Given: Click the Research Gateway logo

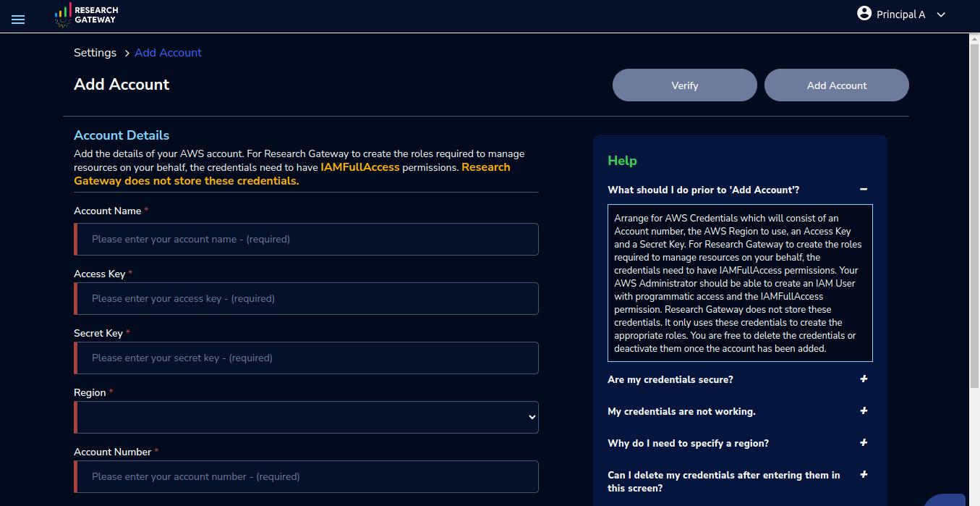Looking at the screenshot, I should (x=86, y=14).
